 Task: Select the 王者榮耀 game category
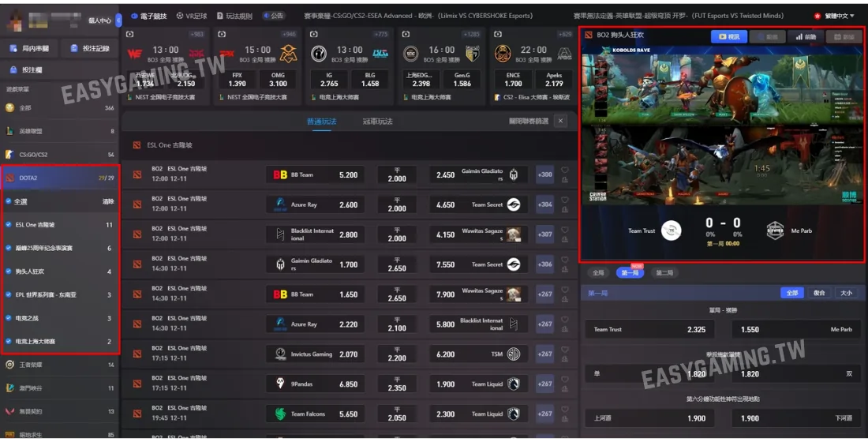click(60, 365)
